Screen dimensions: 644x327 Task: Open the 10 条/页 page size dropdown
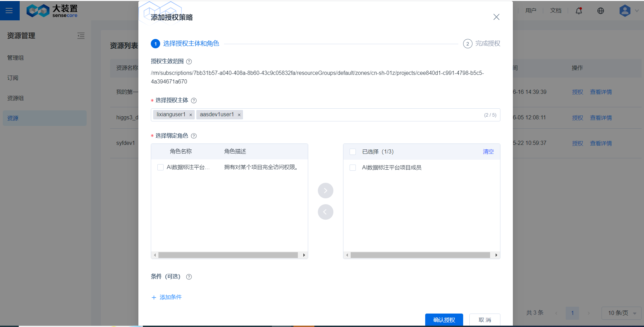pyautogui.click(x=622, y=313)
